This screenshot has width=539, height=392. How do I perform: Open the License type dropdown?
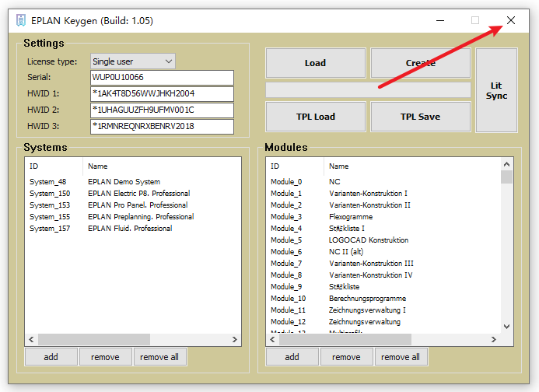tap(132, 61)
